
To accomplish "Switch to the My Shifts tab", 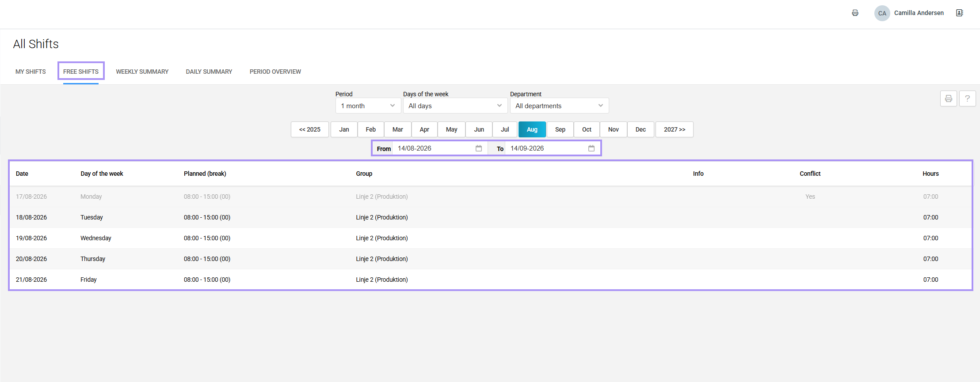I will click(31, 72).
